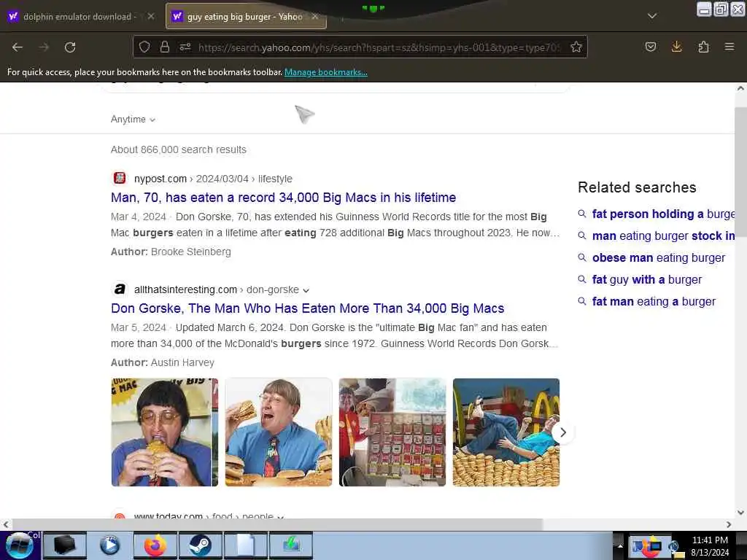
Task: Click the nypost.com source favicon
Action: coord(120,178)
